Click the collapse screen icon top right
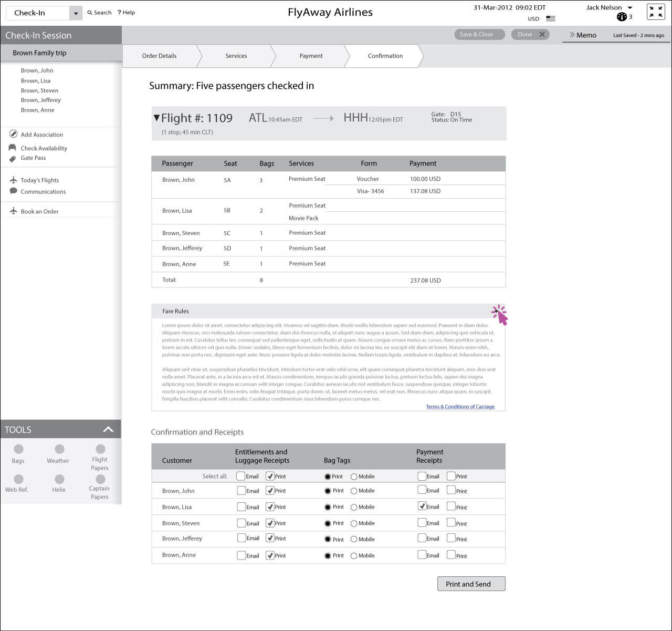 point(656,12)
